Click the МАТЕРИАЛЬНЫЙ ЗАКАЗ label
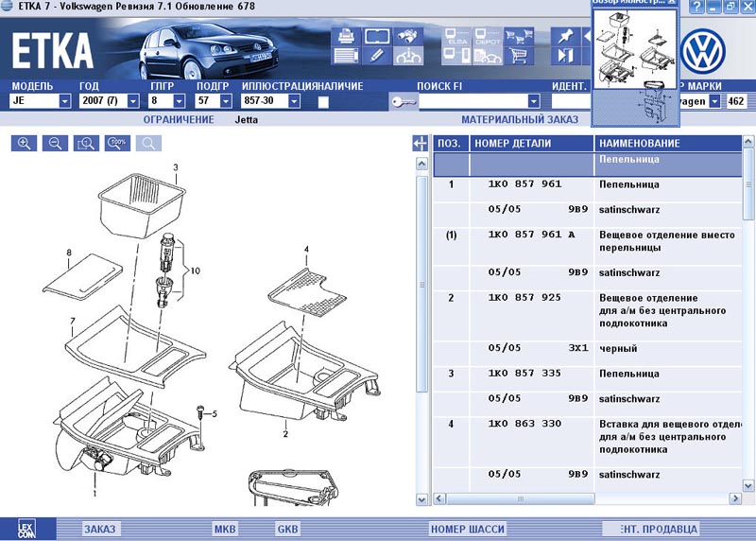Screen dimensions: 756x541 click(520, 120)
